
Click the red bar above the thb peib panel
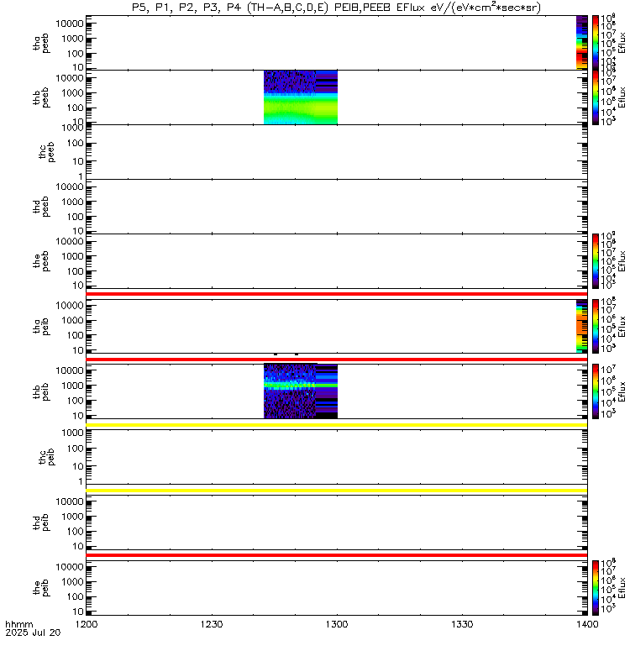(337, 360)
